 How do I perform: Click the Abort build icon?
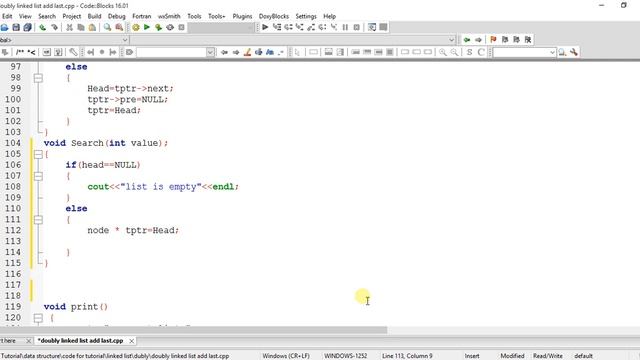(x=181, y=27)
